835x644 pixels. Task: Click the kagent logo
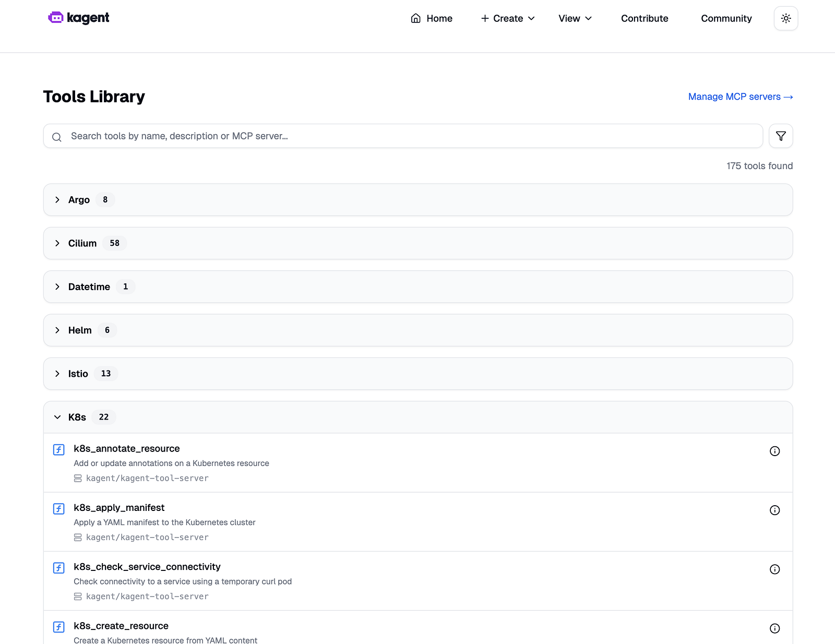79,18
